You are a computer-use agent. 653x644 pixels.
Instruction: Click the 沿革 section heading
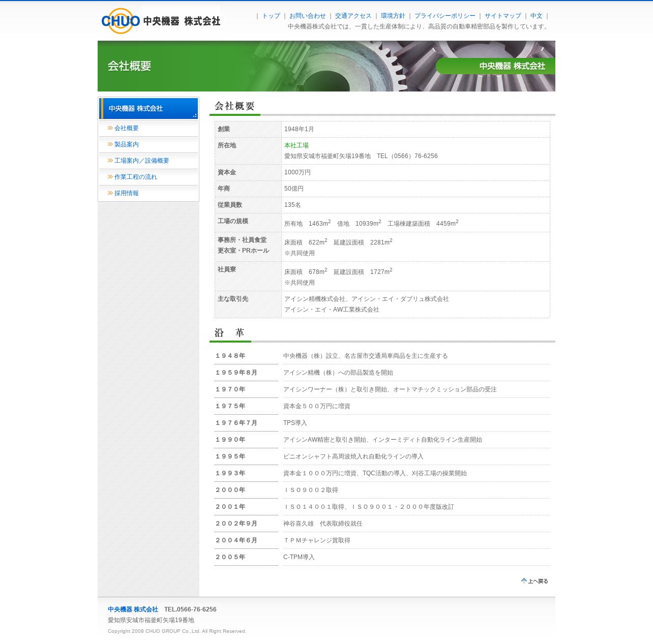pos(229,333)
